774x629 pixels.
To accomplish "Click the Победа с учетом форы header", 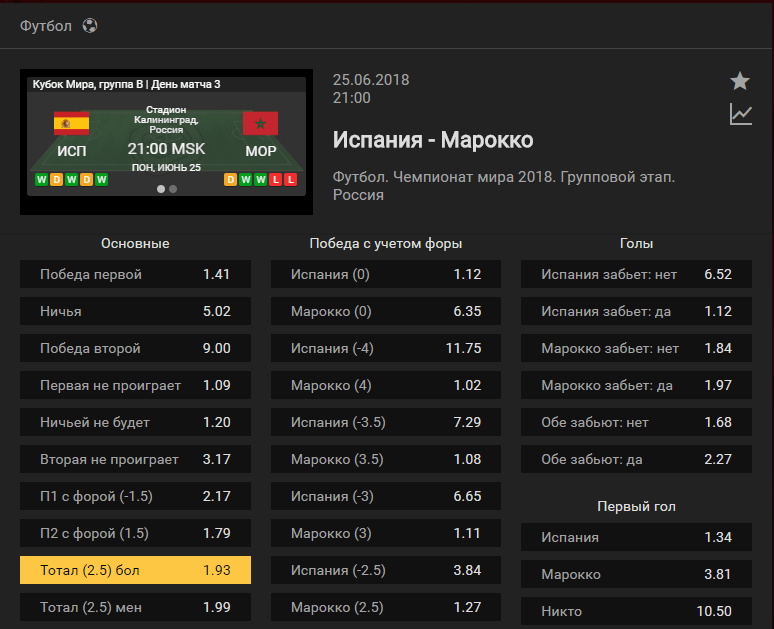I will [386, 243].
